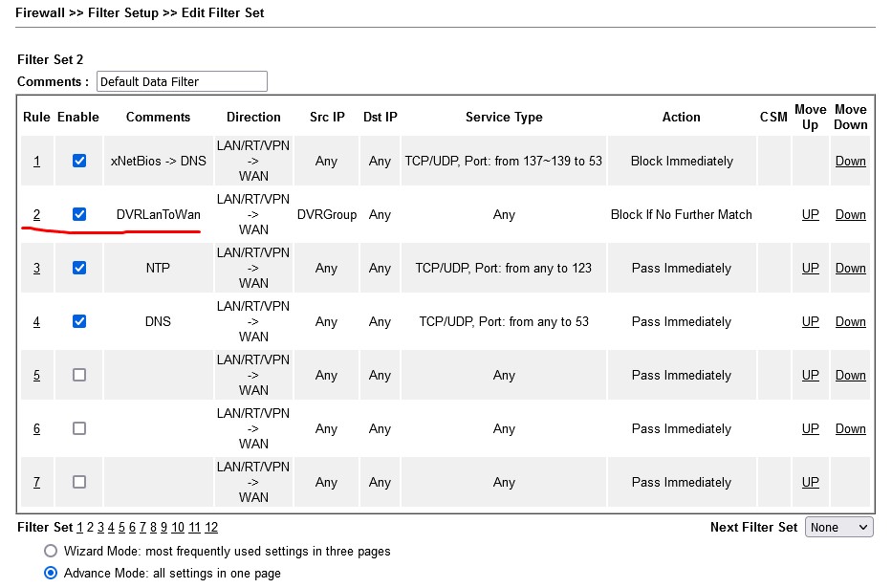Toggle the Enable checkbox for NTP rule
892x588 pixels.
(79, 268)
